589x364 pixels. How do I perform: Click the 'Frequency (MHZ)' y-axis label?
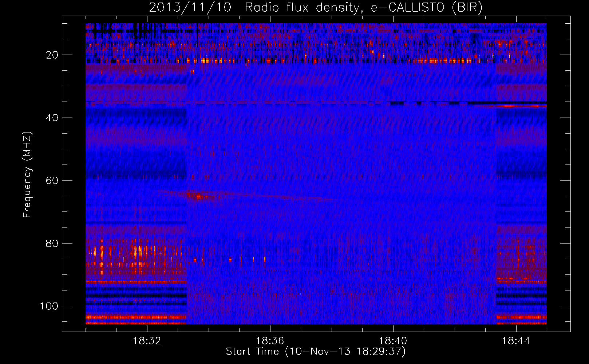(27, 175)
